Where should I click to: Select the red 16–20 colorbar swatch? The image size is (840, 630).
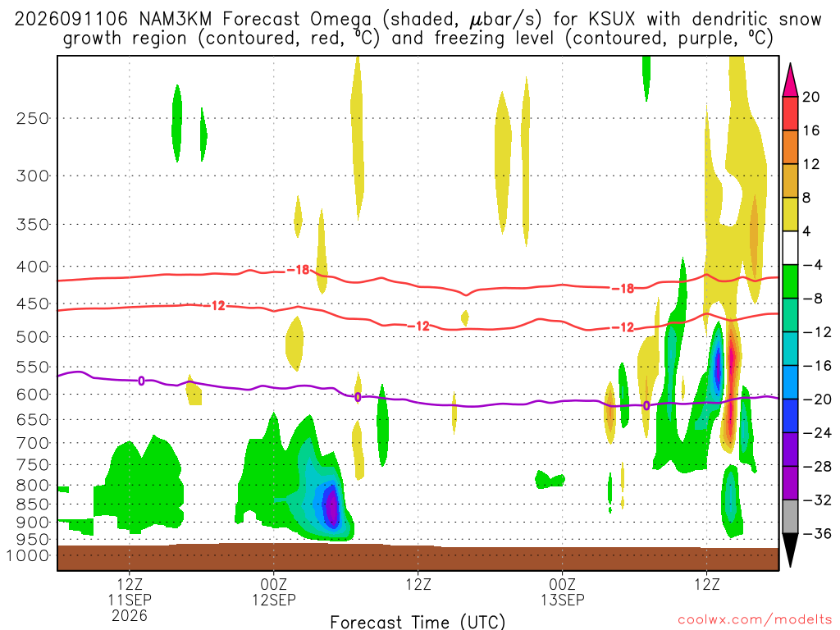pos(790,113)
